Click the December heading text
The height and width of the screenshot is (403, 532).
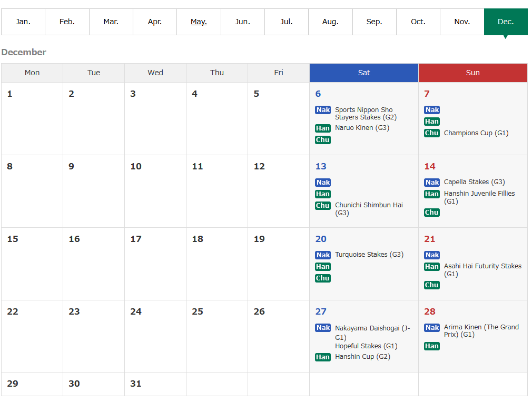click(x=24, y=52)
